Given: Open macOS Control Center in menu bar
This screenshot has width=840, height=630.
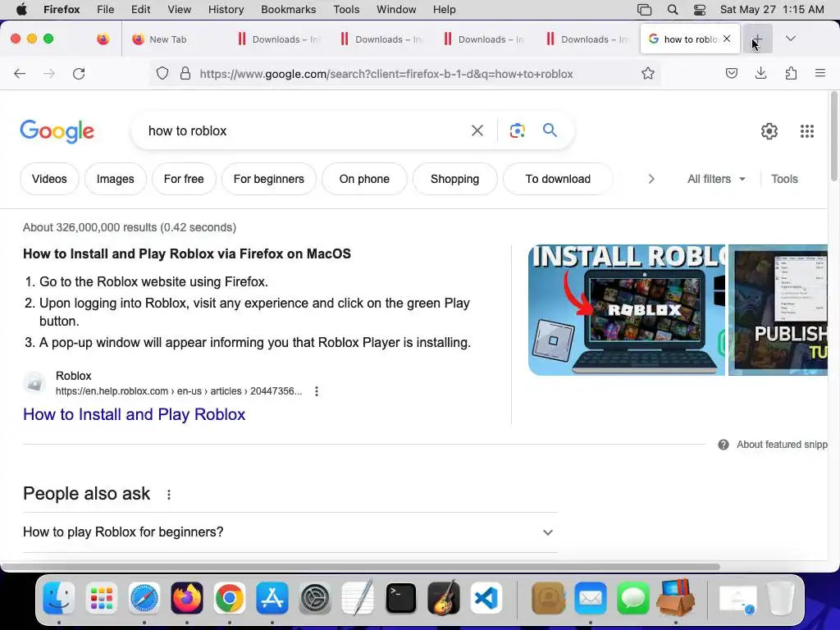Looking at the screenshot, I should (699, 10).
